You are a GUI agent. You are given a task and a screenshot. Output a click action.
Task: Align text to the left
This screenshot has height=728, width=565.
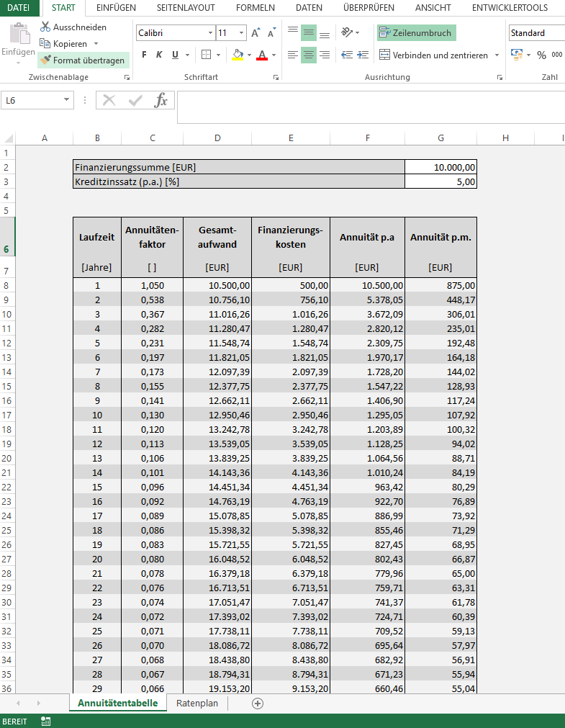click(x=292, y=55)
